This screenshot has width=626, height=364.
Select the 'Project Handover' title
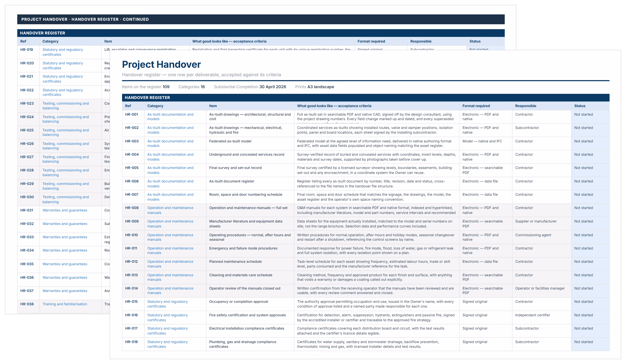click(x=161, y=64)
